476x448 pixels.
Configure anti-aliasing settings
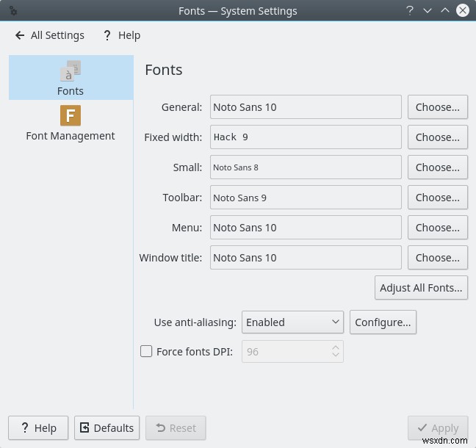(383, 322)
